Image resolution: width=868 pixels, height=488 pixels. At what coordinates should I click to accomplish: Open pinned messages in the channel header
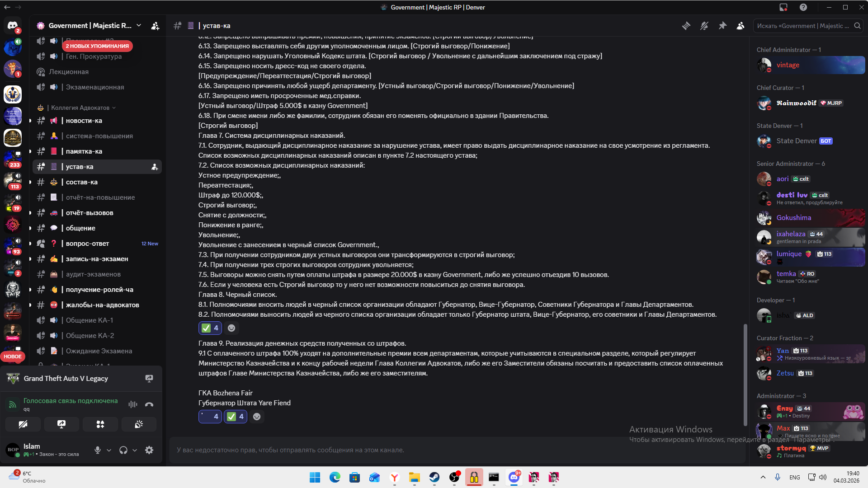coord(722,26)
